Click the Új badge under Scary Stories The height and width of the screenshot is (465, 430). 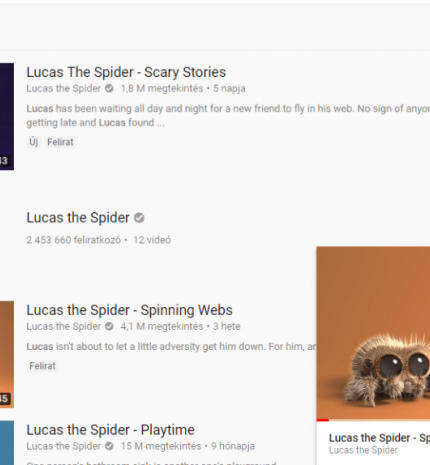[34, 142]
